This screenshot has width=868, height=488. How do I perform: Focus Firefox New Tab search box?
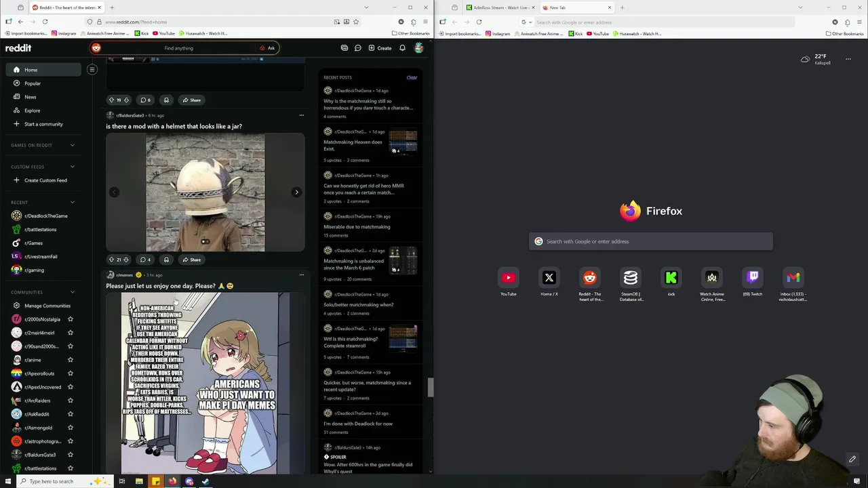click(651, 241)
